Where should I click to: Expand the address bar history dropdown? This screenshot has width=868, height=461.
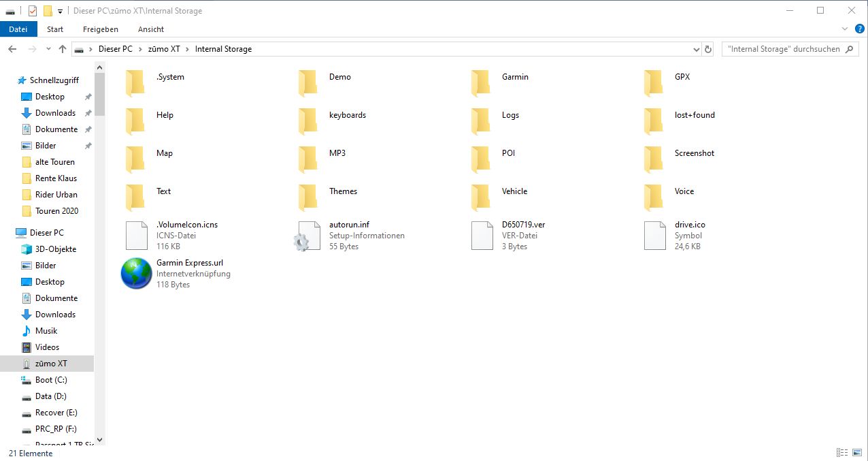(696, 49)
